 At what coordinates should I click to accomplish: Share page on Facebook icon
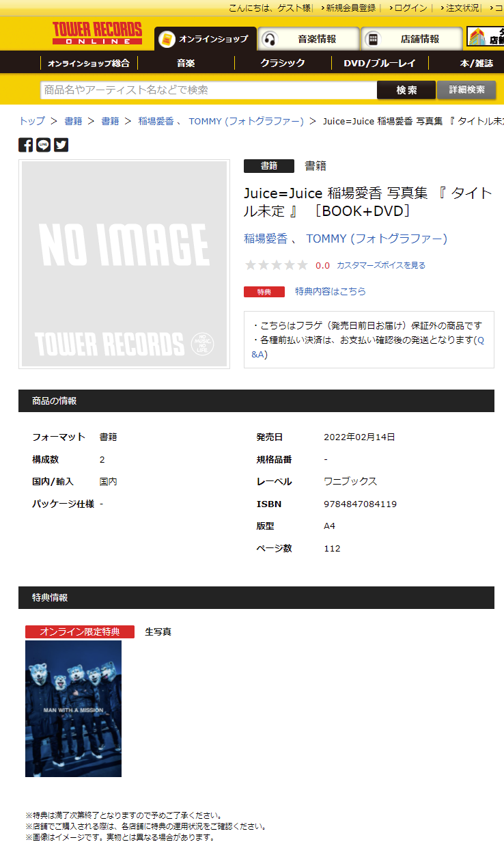click(25, 145)
